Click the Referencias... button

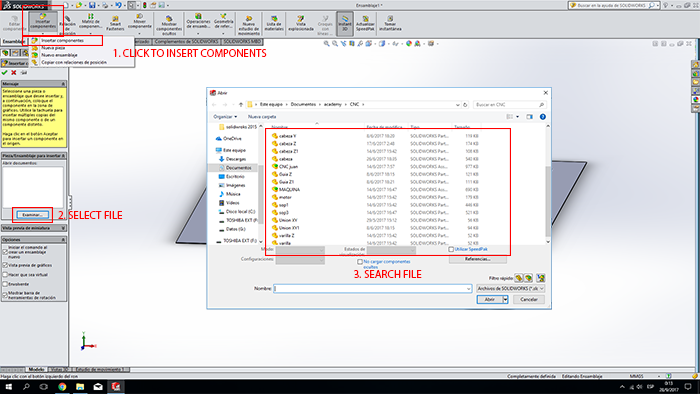[x=478, y=259]
